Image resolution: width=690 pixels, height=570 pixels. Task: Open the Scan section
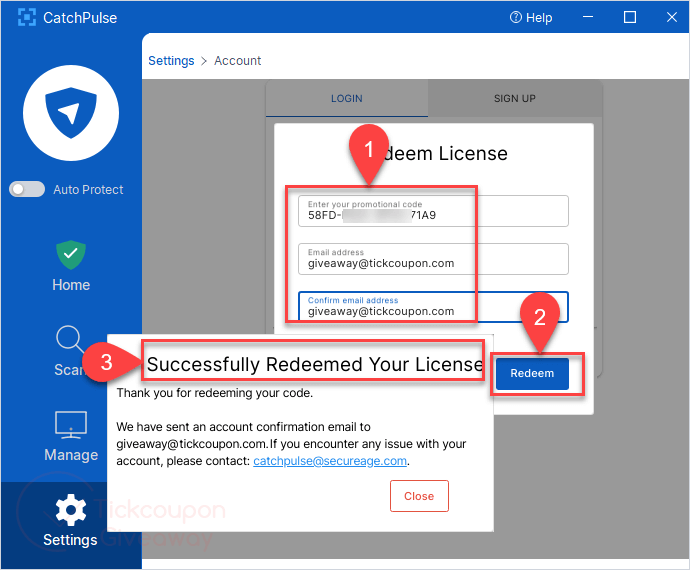[70, 351]
